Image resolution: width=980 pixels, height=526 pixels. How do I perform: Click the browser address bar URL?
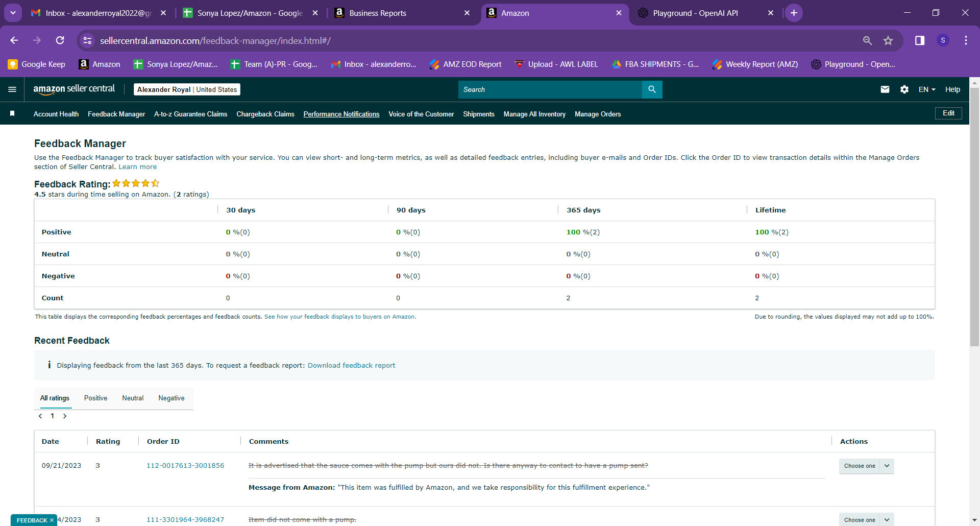[x=215, y=40]
